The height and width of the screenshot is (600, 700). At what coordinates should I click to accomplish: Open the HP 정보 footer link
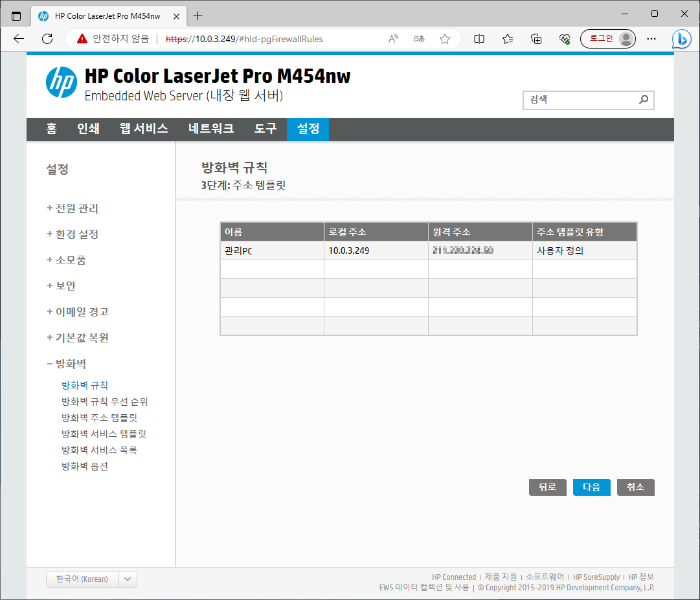click(641, 577)
